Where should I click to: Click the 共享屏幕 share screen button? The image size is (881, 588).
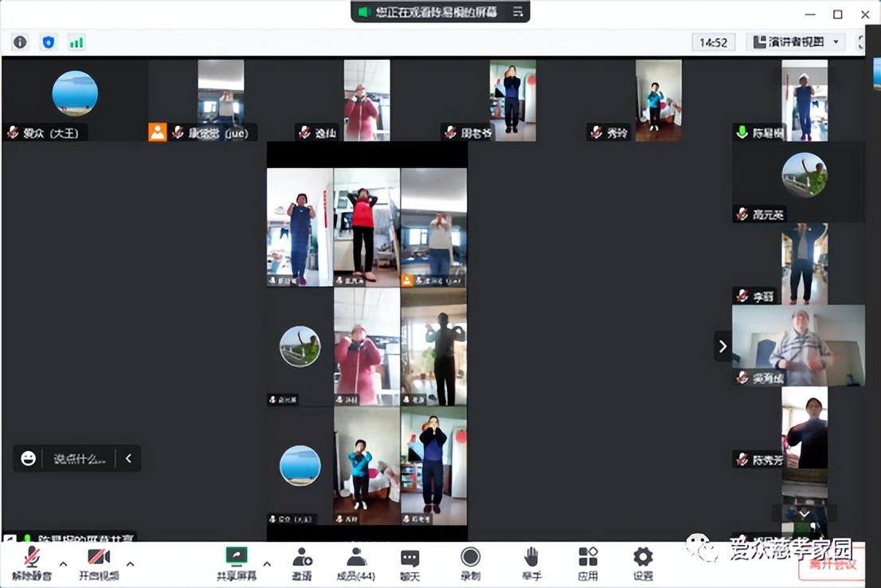tap(237, 562)
